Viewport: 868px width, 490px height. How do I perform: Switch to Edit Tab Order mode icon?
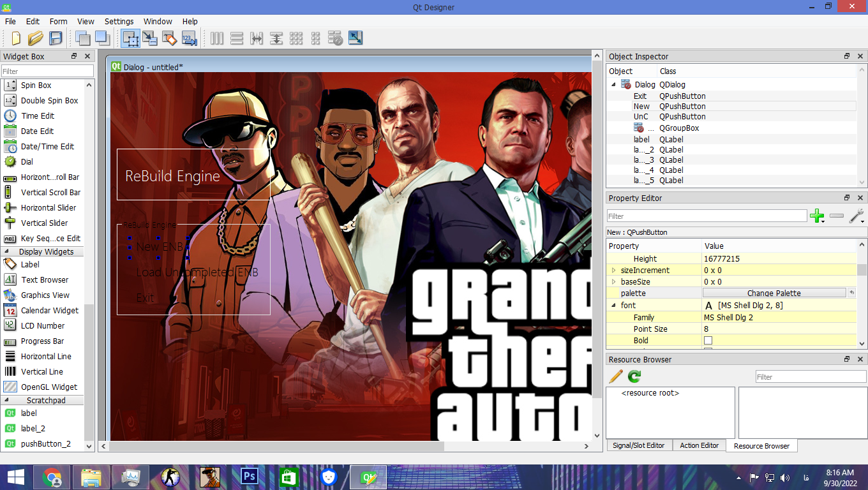189,38
